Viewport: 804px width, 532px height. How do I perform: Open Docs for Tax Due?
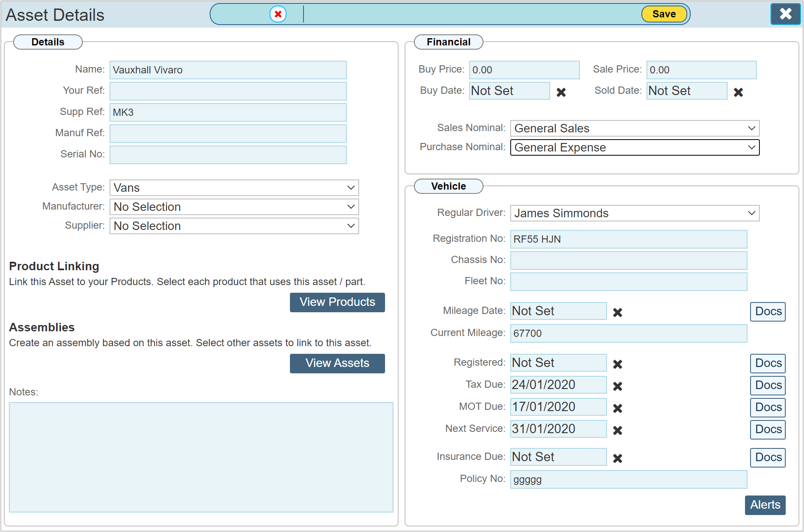coord(768,385)
